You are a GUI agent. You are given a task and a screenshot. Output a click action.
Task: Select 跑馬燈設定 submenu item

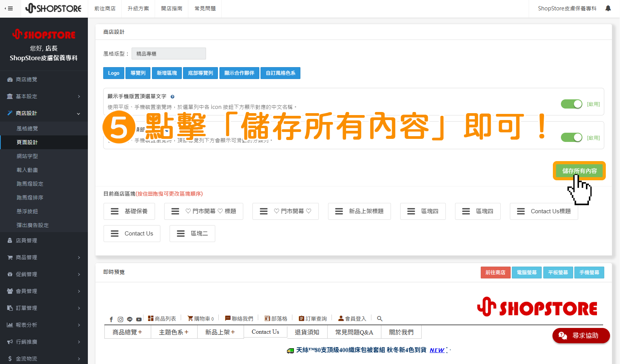pyautogui.click(x=44, y=184)
